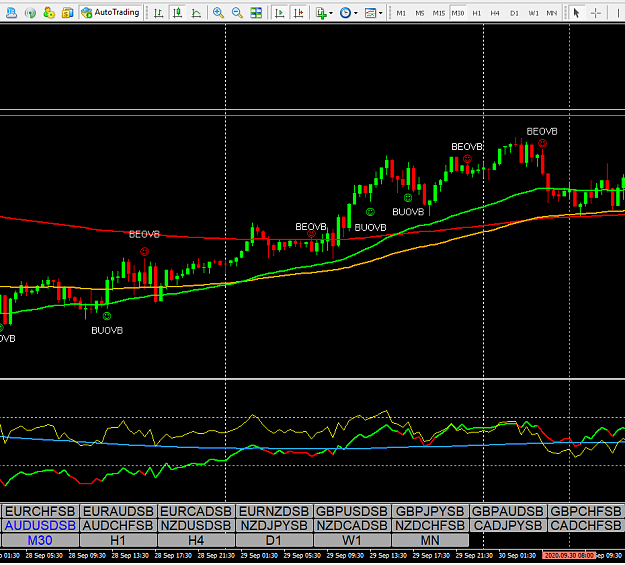
Task: Click the gold coins toolbar icon
Action: [49, 13]
